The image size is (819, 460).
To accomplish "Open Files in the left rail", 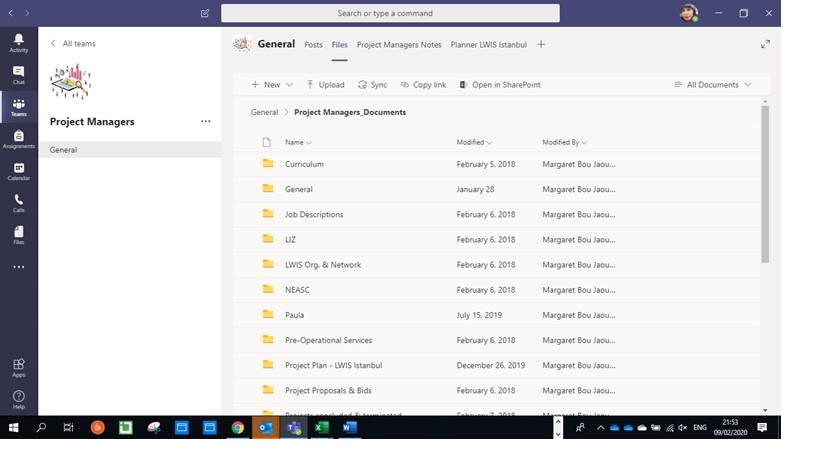I will (18, 235).
